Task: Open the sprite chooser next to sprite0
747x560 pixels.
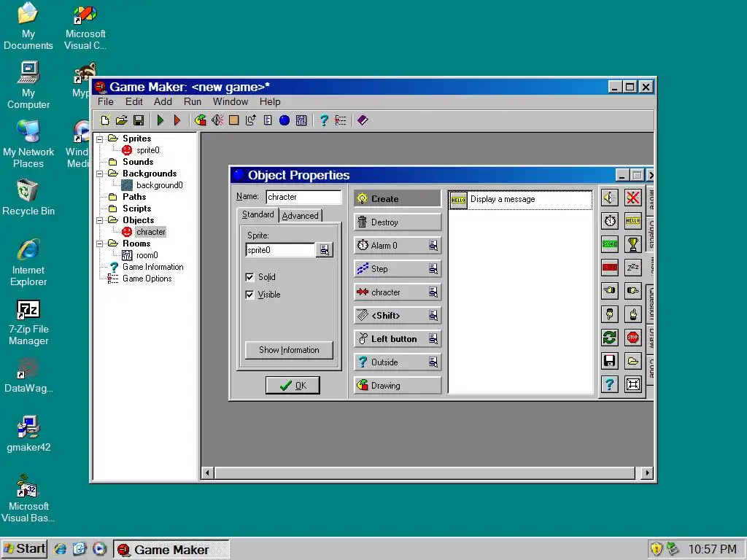Action: tap(325, 250)
